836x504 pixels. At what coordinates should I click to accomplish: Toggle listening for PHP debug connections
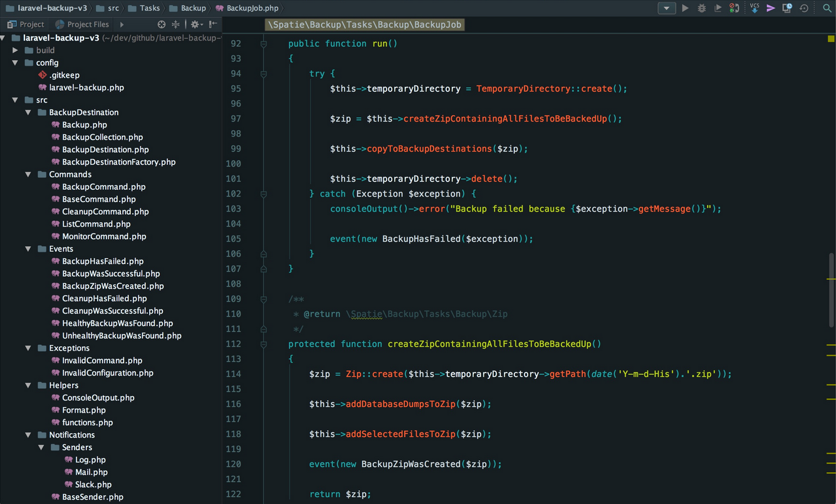click(x=734, y=8)
